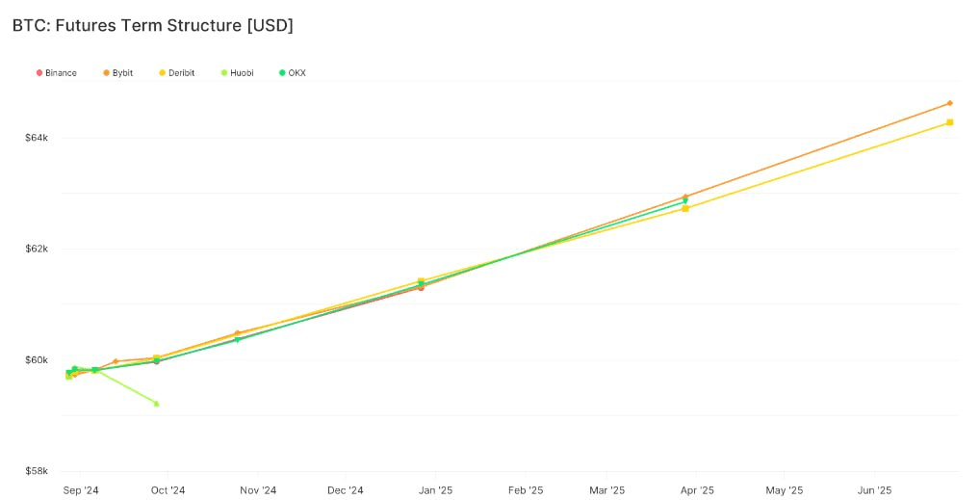Viewport: 980px width, 500px height.
Task: Click OKX's green marker near Apr '25
Action: 685,201
